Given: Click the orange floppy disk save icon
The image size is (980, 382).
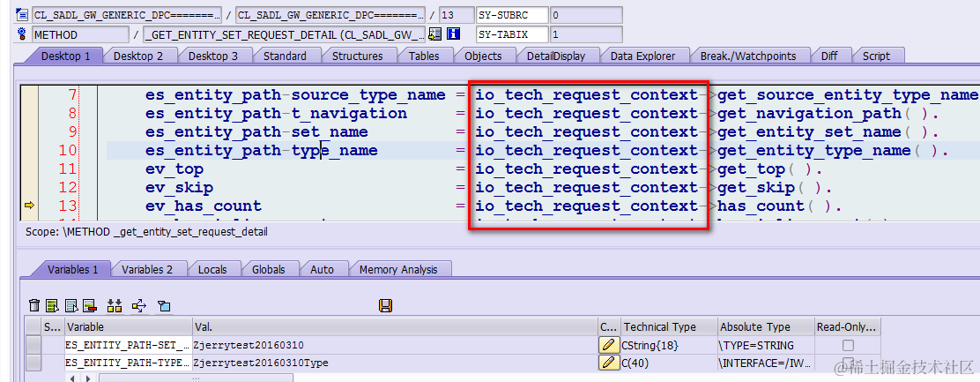Looking at the screenshot, I should click(386, 306).
